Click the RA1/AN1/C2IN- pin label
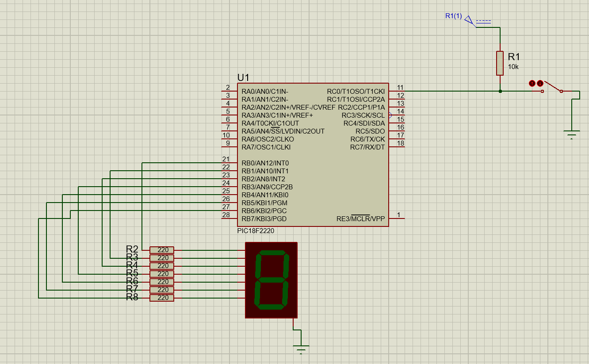The height and width of the screenshot is (364, 589). pos(265,100)
